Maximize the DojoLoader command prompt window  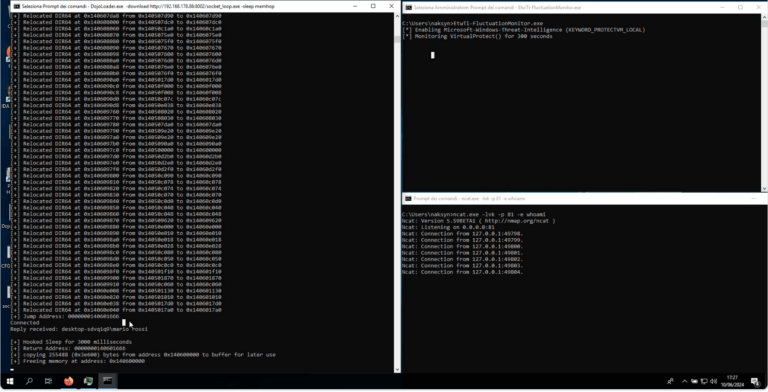(x=373, y=6)
